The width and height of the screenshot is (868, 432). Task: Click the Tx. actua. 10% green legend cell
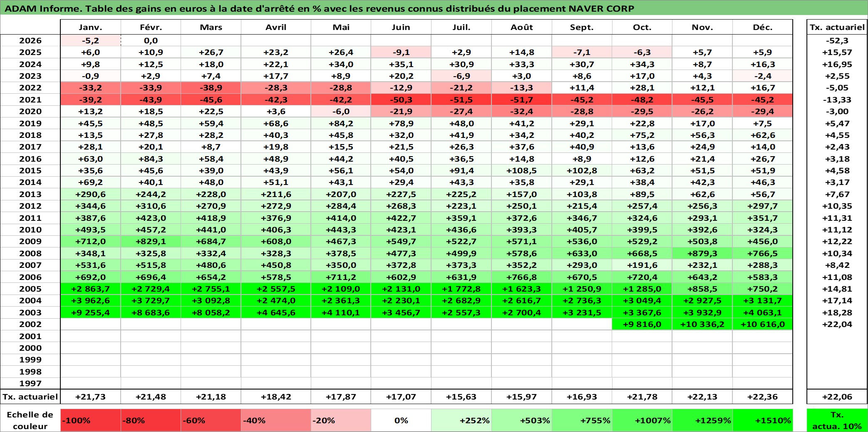point(837,420)
